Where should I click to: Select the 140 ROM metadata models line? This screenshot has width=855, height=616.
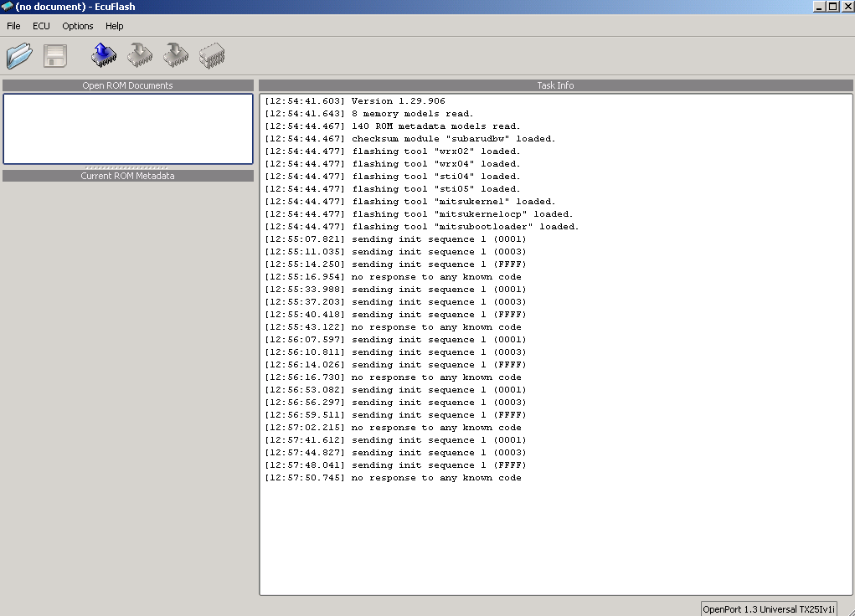(393, 126)
